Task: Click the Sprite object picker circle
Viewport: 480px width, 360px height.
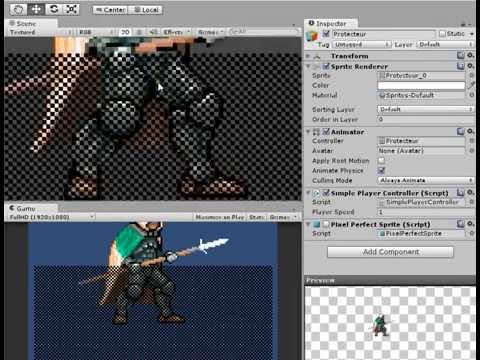Action: [x=471, y=76]
